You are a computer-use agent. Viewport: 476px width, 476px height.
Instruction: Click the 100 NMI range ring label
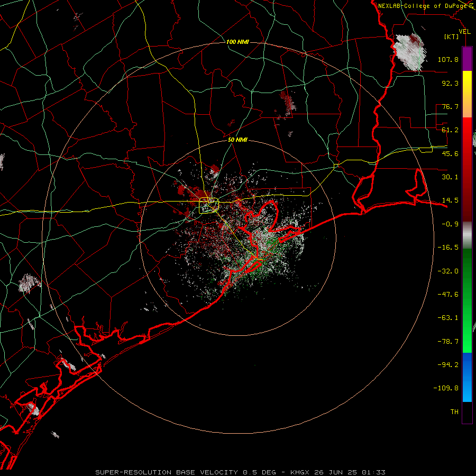pyautogui.click(x=237, y=42)
